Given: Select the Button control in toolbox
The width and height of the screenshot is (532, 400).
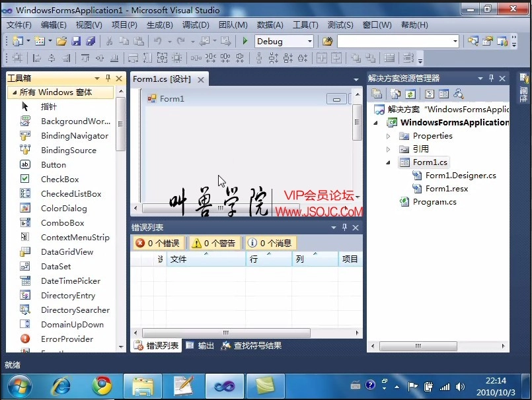Looking at the screenshot, I should click(x=53, y=164).
